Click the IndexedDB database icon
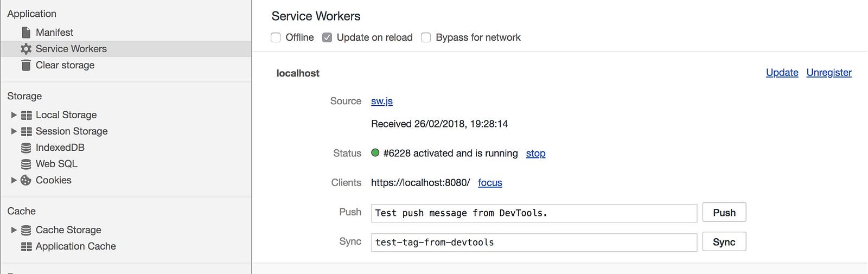The height and width of the screenshot is (274, 868). [x=25, y=148]
